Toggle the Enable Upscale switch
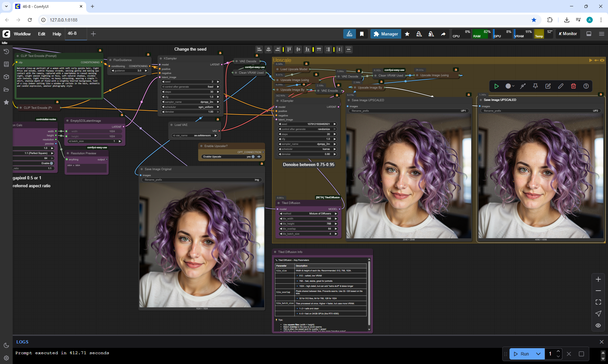608x364 pixels. click(x=253, y=157)
